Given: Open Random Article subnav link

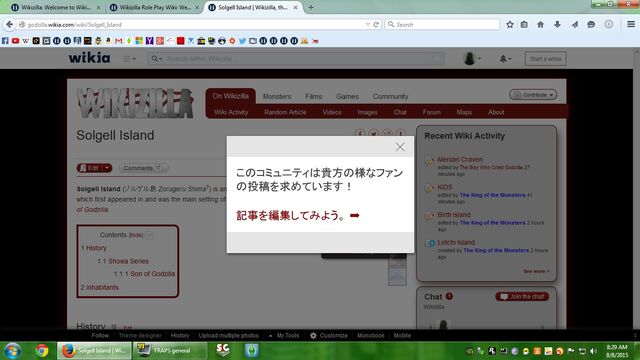Looking at the screenshot, I should click(285, 112).
